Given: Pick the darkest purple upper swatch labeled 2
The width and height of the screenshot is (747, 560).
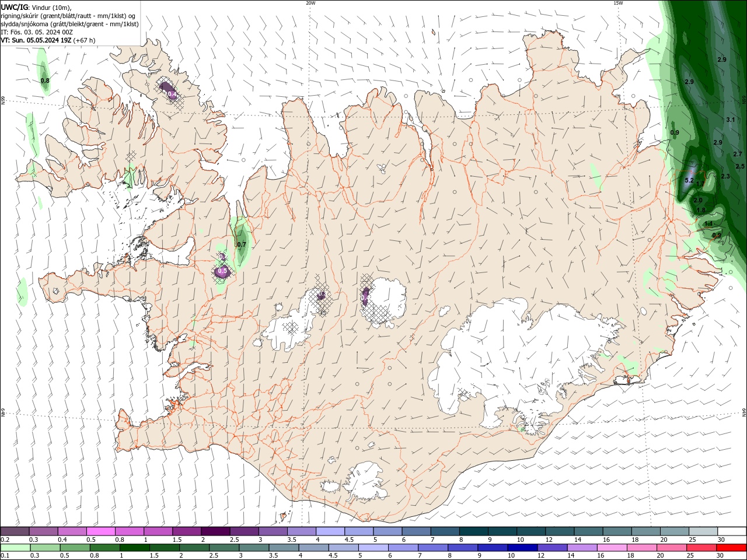Looking at the screenshot, I should click(x=215, y=531).
